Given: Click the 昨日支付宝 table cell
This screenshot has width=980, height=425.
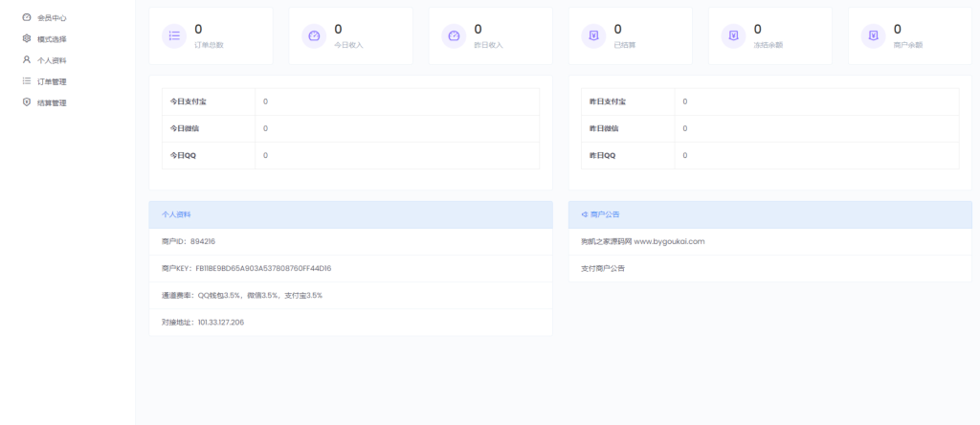Looking at the screenshot, I should 628,101.
